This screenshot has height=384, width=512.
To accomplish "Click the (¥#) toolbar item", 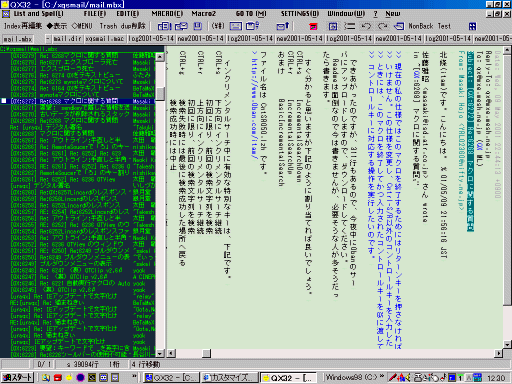I will [x=218, y=26].
